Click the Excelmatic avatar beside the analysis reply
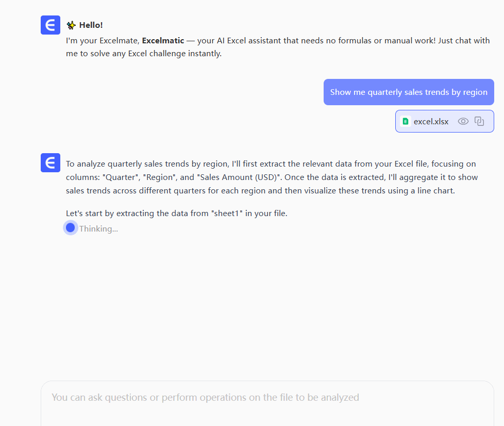The height and width of the screenshot is (426, 504). pos(51,163)
